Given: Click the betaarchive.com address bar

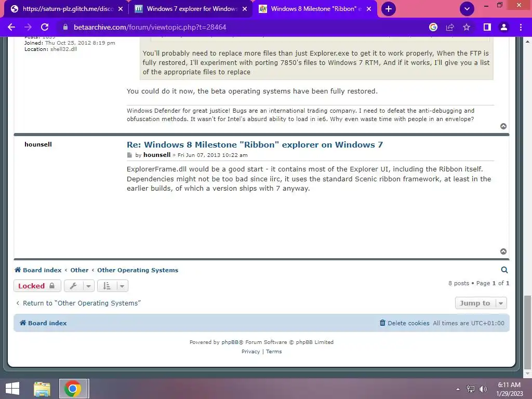Looking at the screenshot, I should tap(237, 27).
